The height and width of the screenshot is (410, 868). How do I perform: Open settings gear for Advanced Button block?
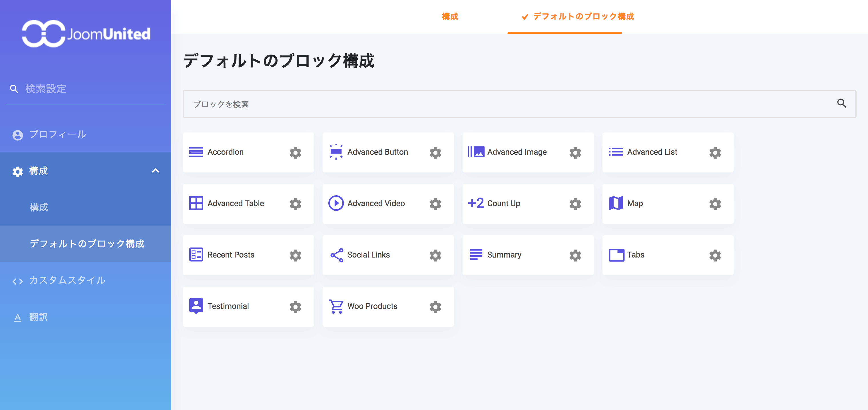click(x=435, y=153)
